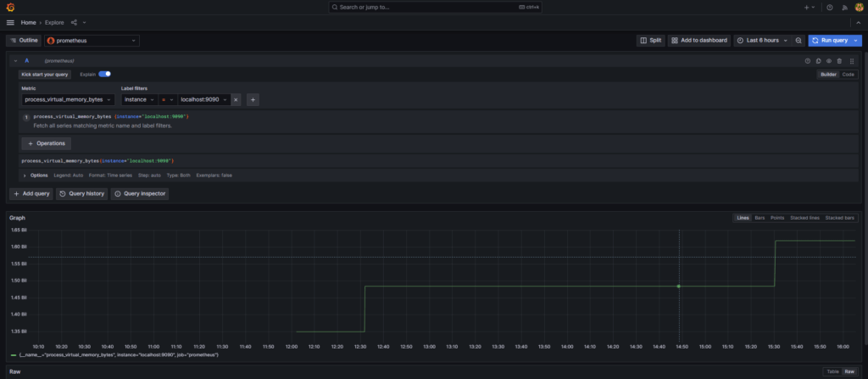Click the Prometheus datasource icon
The width and height of the screenshot is (868, 379).
(x=52, y=41)
